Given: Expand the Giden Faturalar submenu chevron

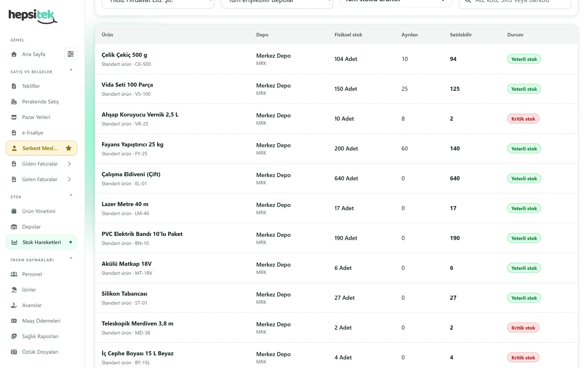Looking at the screenshot, I should tap(69, 164).
